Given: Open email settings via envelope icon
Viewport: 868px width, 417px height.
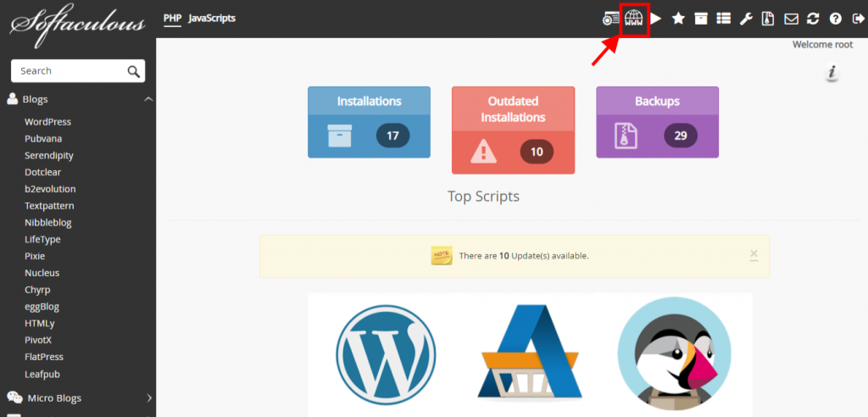Looking at the screenshot, I should [x=791, y=19].
